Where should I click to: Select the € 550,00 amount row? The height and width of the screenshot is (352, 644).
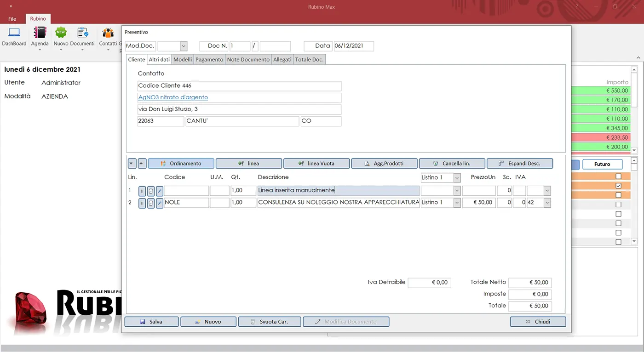click(600, 91)
